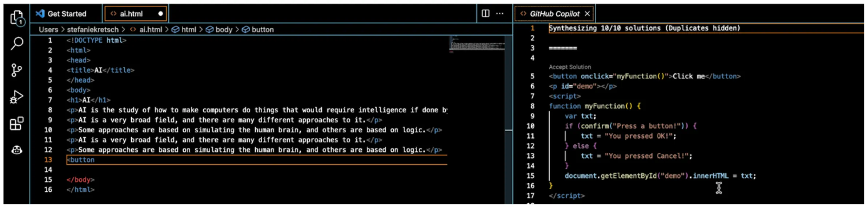Click the '<p id="demo"></p>' line
Viewport: 868px width, 208px height.
coord(582,86)
